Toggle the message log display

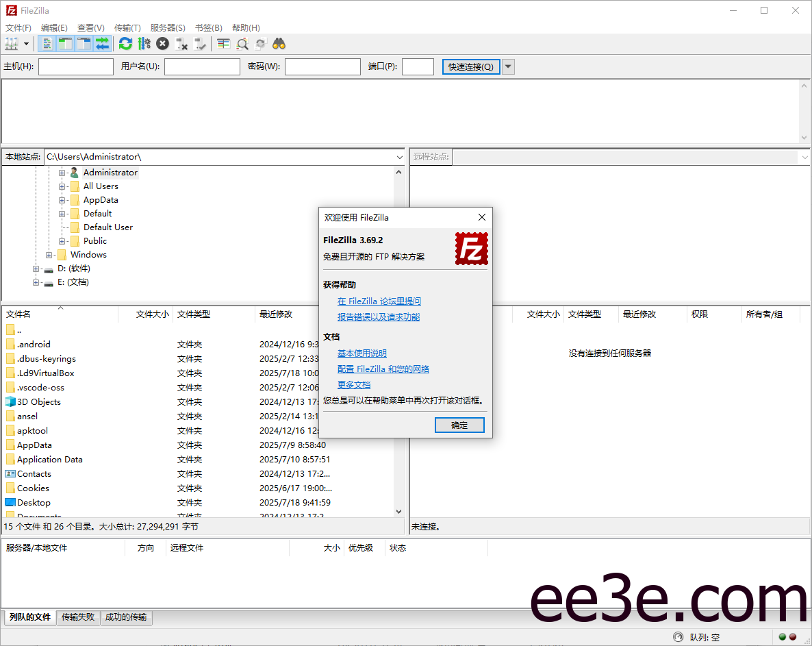46,43
